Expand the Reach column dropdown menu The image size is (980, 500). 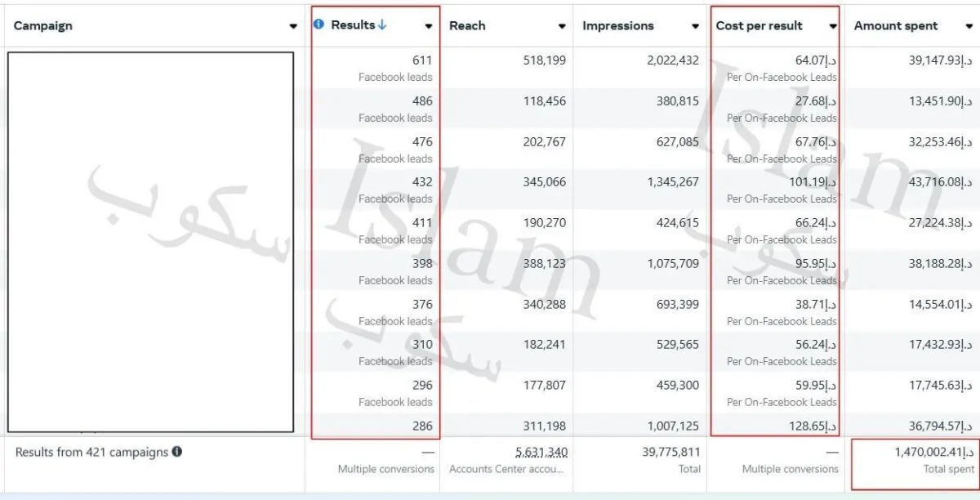[x=562, y=26]
